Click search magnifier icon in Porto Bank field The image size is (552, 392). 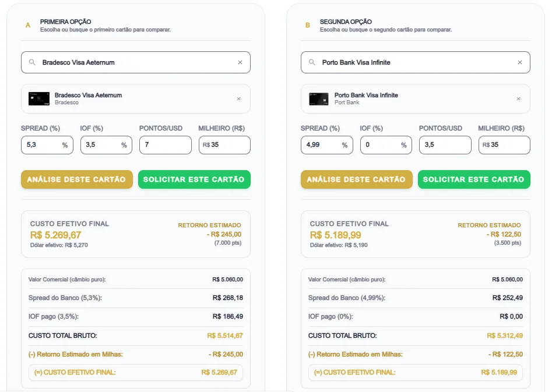click(312, 62)
